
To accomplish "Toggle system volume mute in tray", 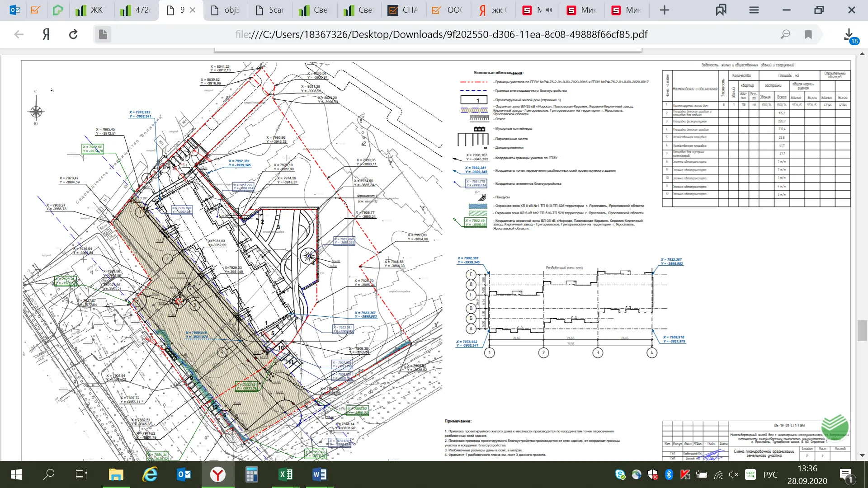I will (x=733, y=474).
